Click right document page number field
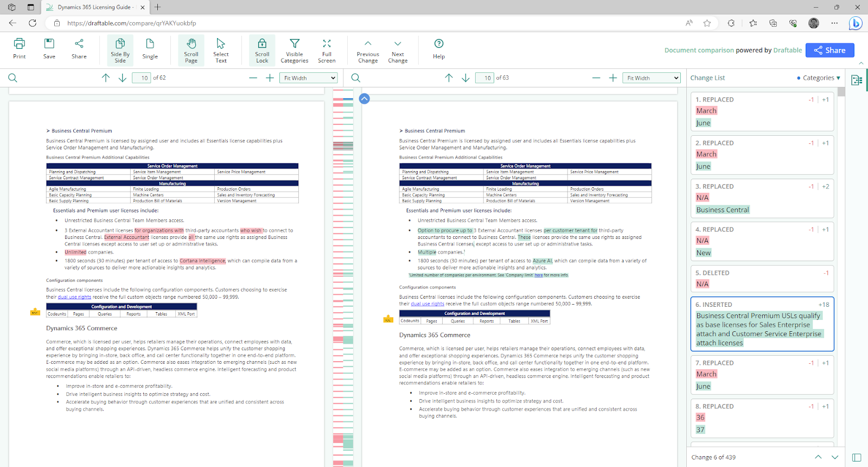This screenshot has width=868, height=467. [484, 78]
